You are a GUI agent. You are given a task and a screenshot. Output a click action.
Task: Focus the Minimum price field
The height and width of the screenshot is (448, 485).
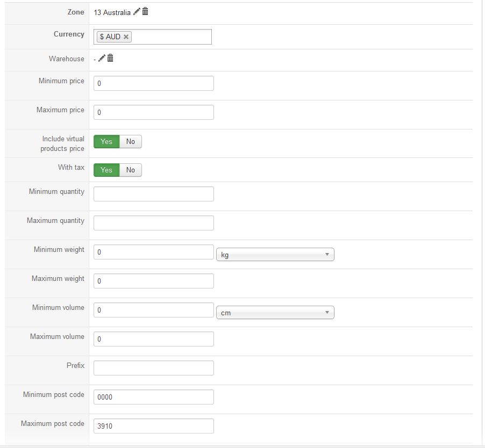tap(153, 83)
